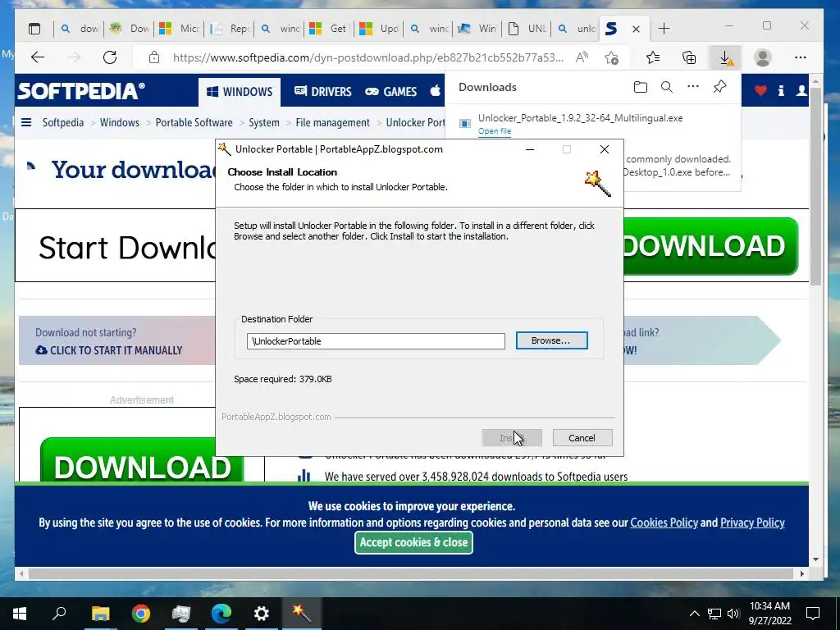
Task: Switch to the 'Rep' tab
Action: pyautogui.click(x=230, y=29)
